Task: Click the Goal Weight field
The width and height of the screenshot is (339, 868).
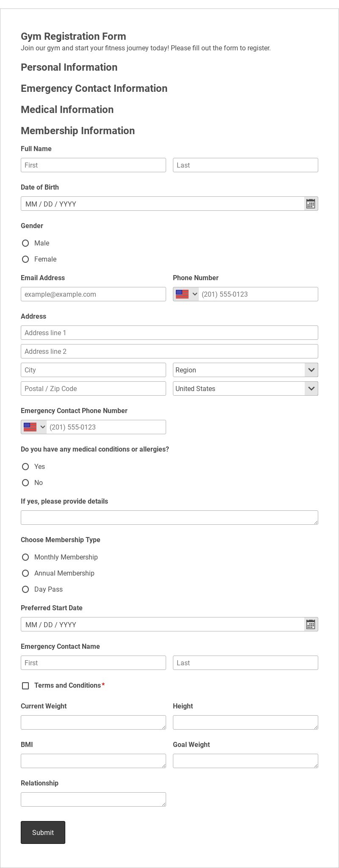Action: point(245,761)
